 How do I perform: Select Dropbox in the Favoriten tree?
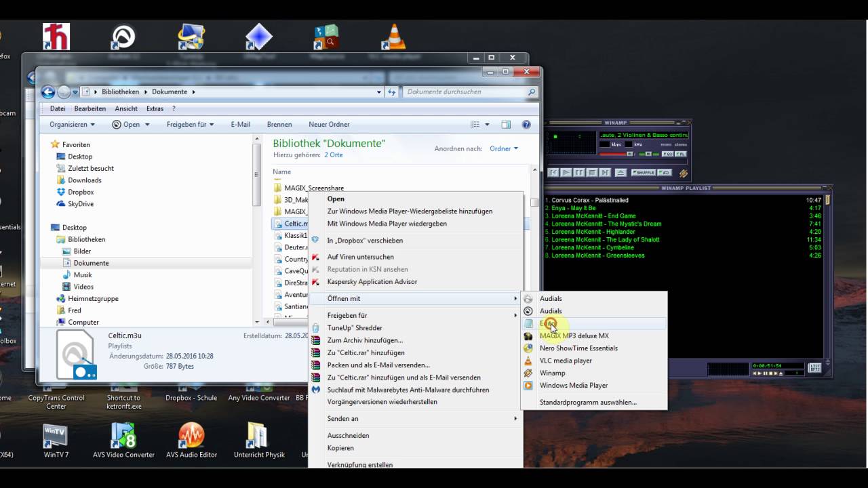(x=81, y=192)
